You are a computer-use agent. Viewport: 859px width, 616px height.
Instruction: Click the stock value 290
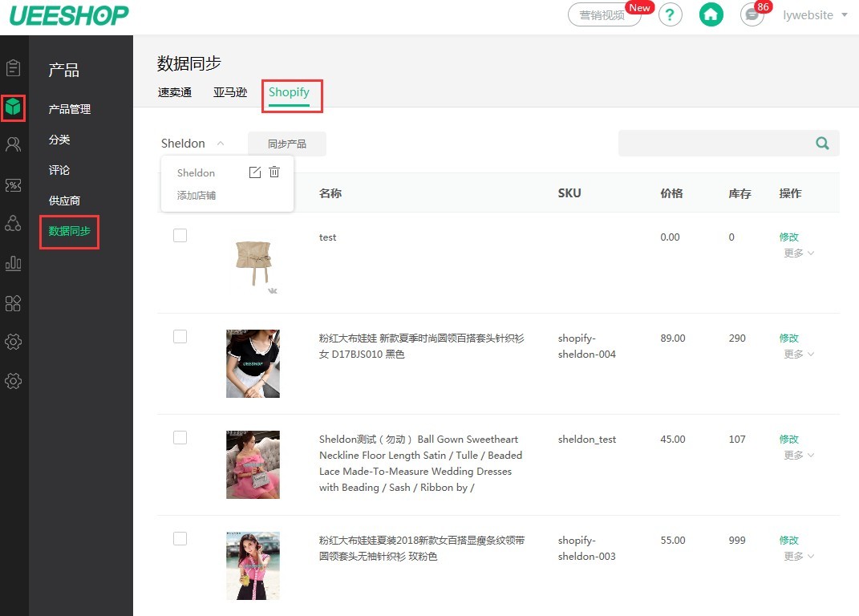pos(737,338)
